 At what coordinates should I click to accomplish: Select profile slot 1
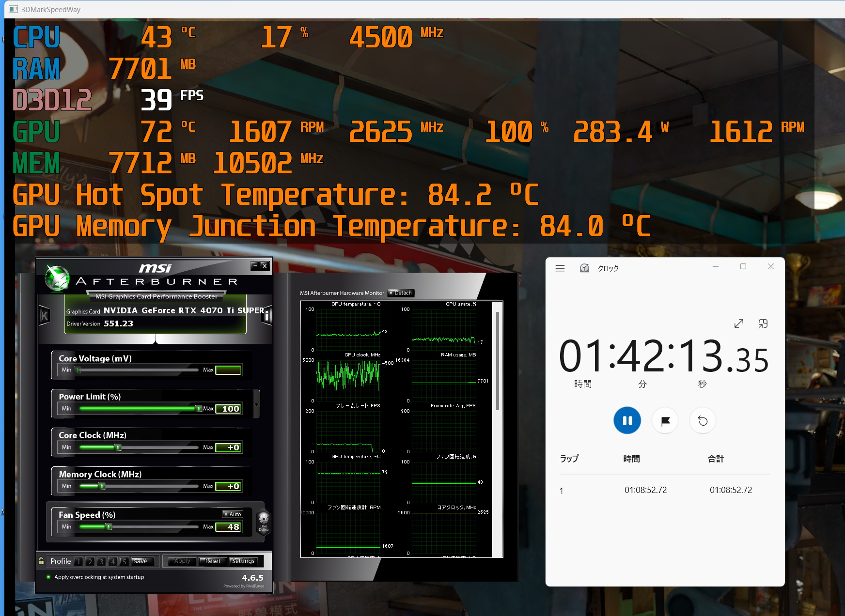coord(78,561)
